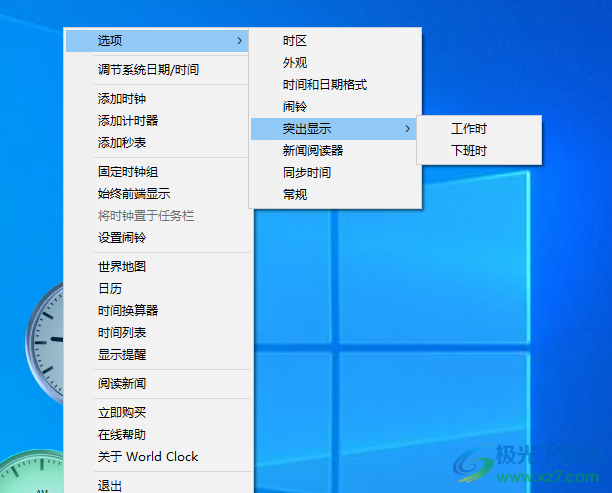Open the 突出显示 submenu entry
Viewport: 612px width, 493px height.
click(334, 128)
